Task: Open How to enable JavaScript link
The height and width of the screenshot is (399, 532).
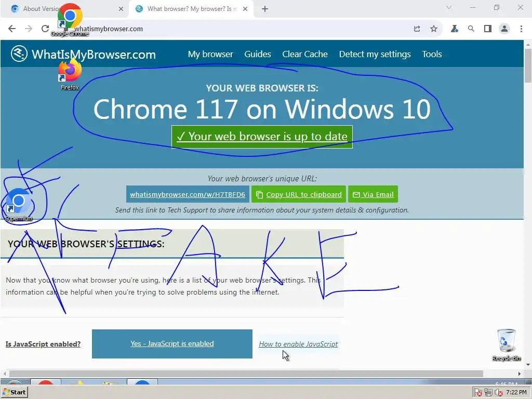Action: (298, 344)
